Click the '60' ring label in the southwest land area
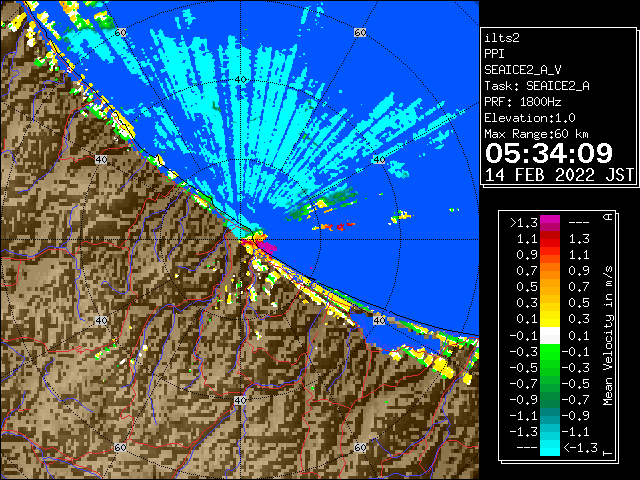This screenshot has width=640, height=480. pyautogui.click(x=120, y=447)
